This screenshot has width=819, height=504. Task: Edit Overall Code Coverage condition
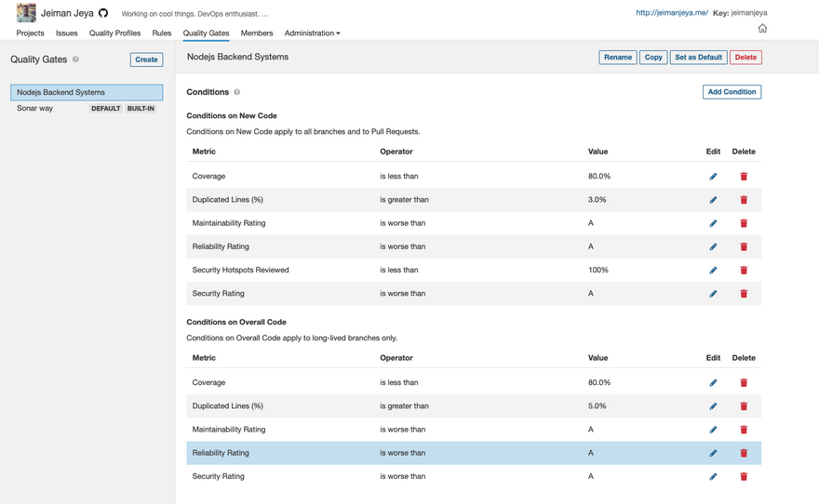pos(713,383)
